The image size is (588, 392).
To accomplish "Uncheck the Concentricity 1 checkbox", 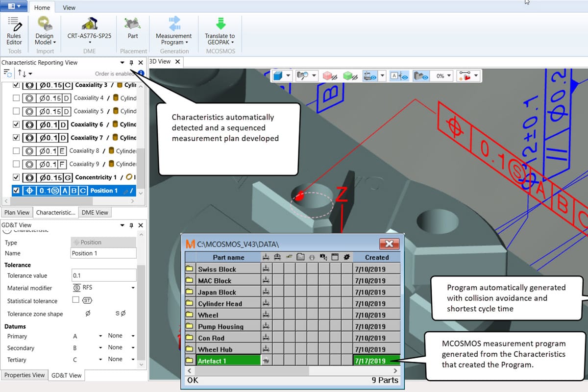I will [16, 177].
